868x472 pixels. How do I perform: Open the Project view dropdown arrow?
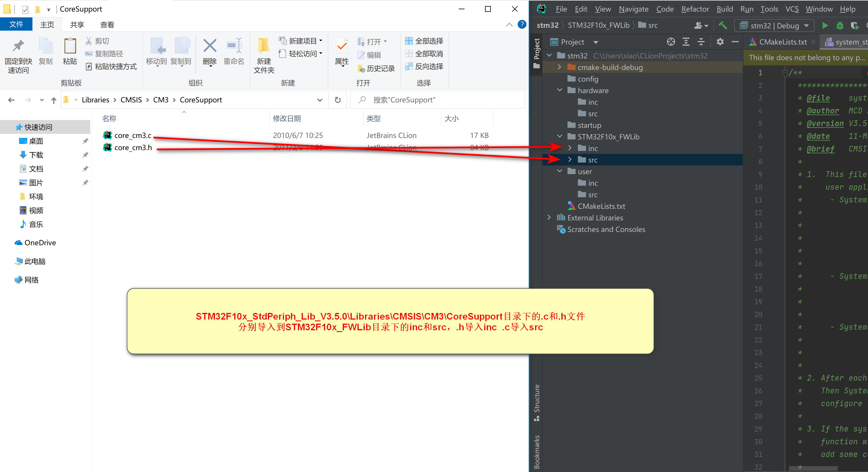[596, 42]
